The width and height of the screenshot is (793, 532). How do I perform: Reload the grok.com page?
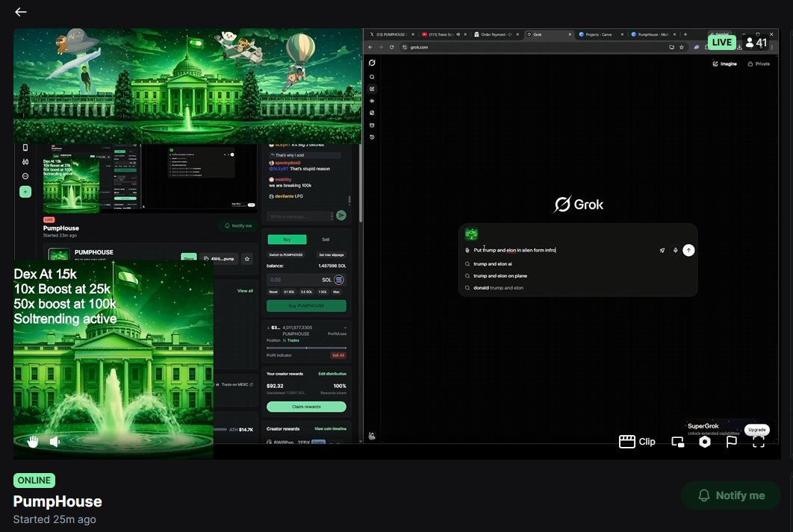pos(391,47)
